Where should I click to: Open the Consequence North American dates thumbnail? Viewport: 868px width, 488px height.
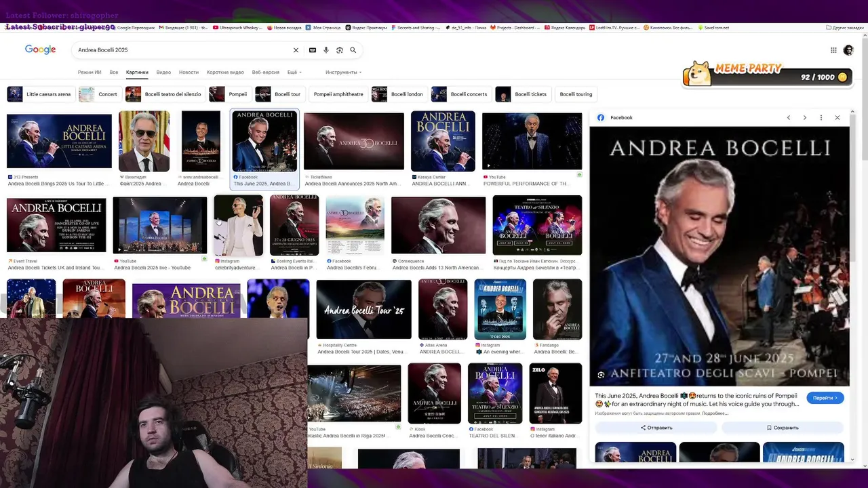[438, 225]
